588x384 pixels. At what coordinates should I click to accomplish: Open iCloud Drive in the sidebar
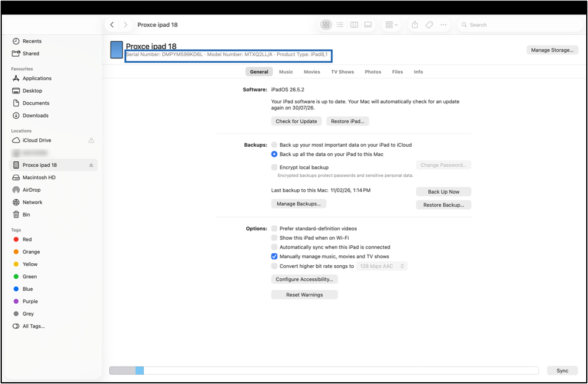[x=53, y=141]
